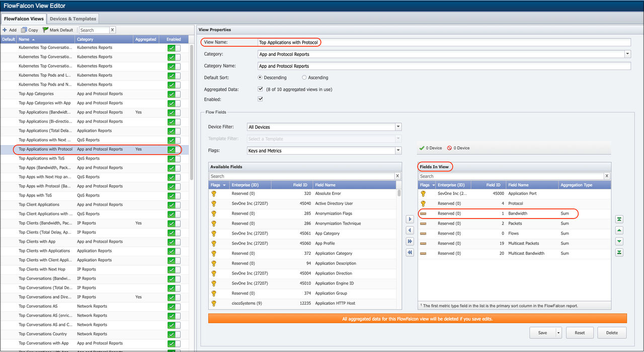Move all fields into view with double right arrow
Viewport: 644px width, 352px height.
(x=410, y=242)
